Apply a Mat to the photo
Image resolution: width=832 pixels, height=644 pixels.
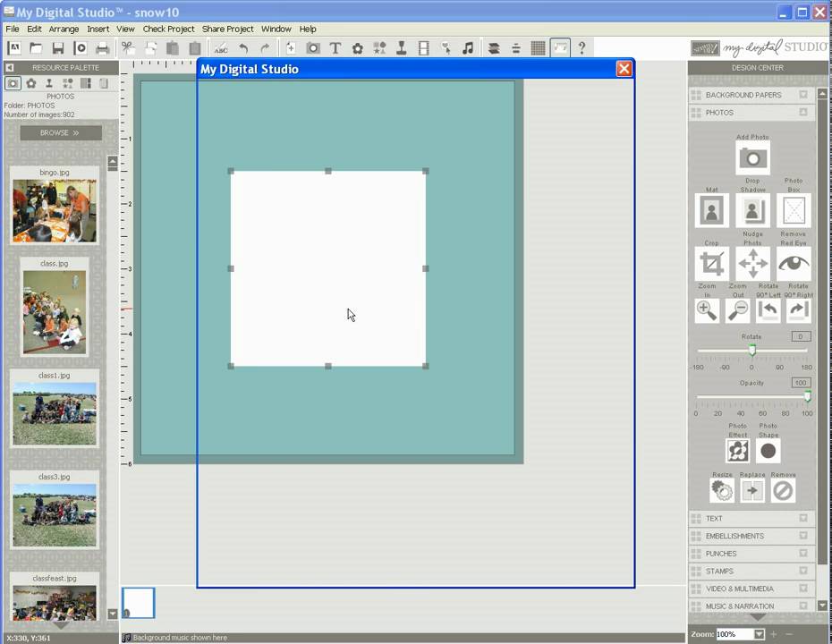point(711,210)
